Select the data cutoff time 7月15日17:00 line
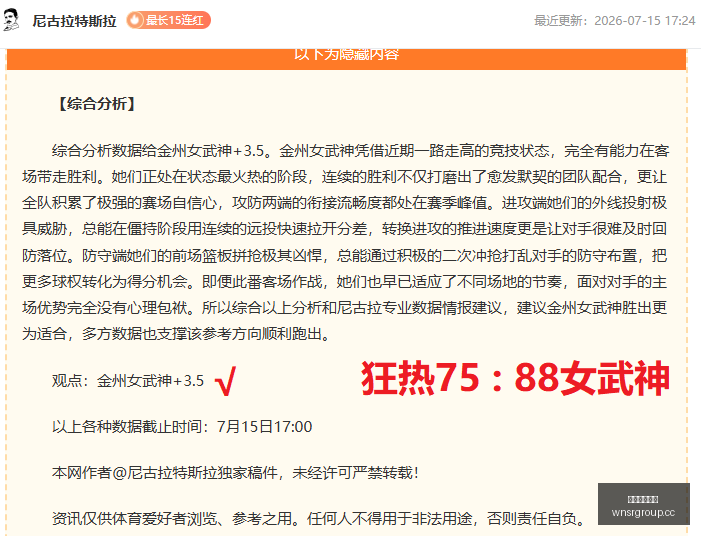701x536 pixels. click(x=182, y=426)
